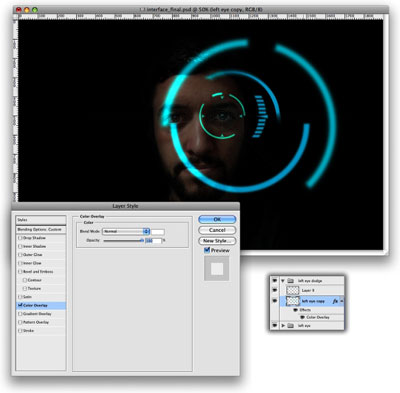Click the Layer Style dialog title bar
The height and width of the screenshot is (393, 400).
tap(125, 206)
